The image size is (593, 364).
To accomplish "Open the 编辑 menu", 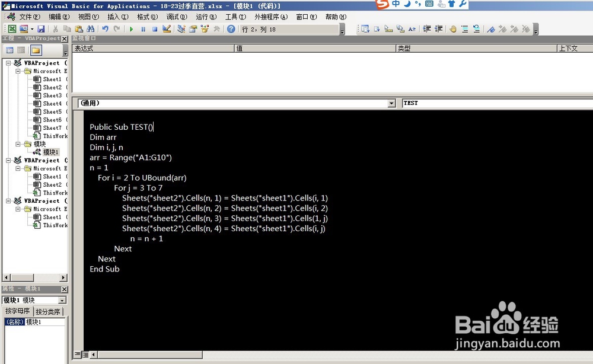I will tap(59, 17).
